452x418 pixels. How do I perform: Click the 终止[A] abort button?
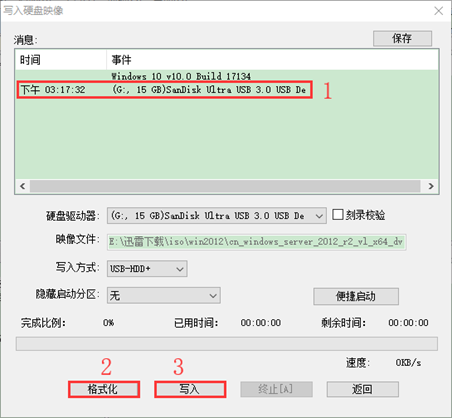276,389
